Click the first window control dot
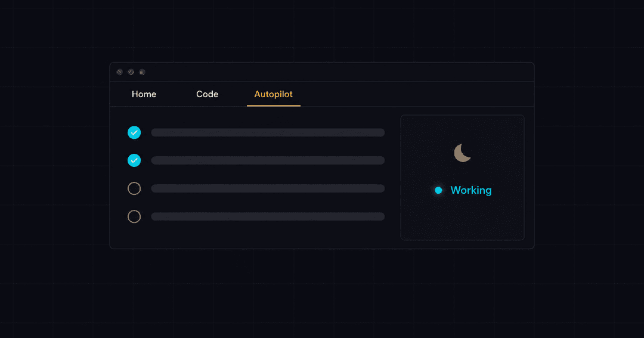Viewport: 644px width, 338px height. (119, 72)
